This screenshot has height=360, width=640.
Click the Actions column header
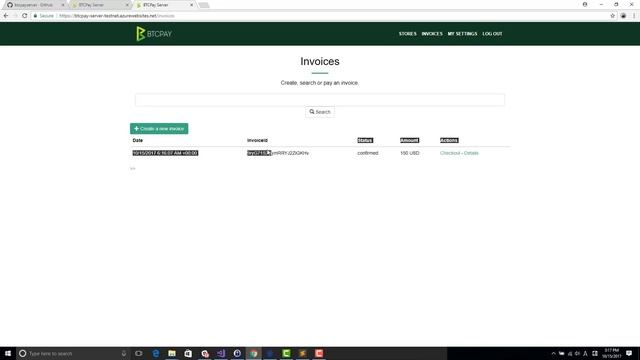click(x=449, y=140)
